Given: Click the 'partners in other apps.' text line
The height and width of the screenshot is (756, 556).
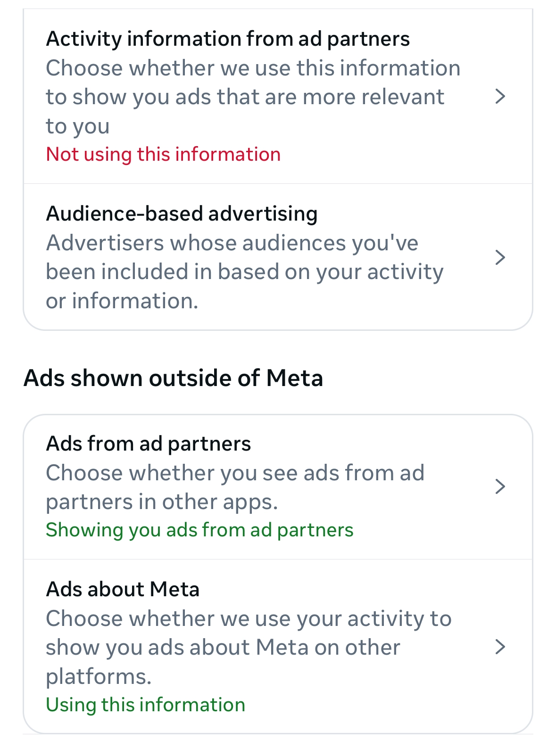Looking at the screenshot, I should click(162, 501).
